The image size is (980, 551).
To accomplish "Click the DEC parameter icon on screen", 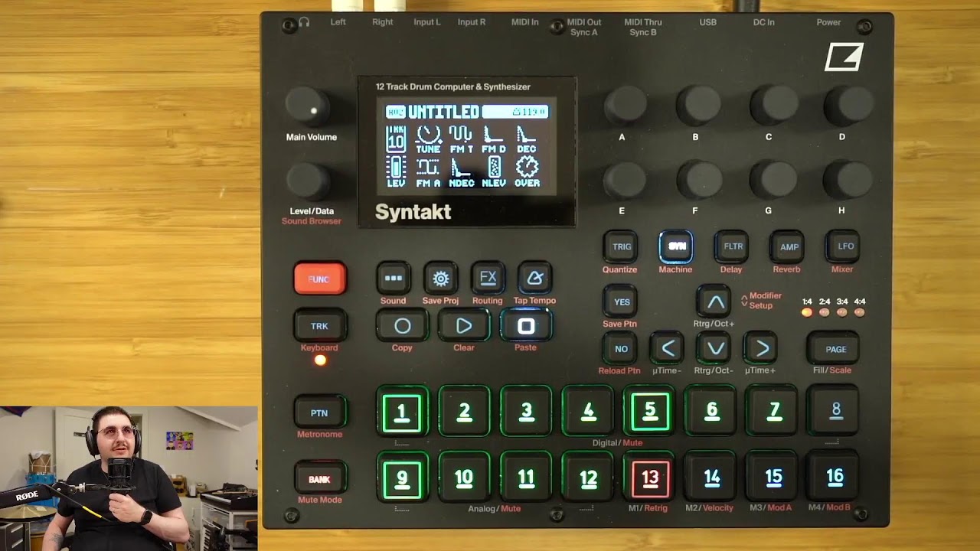I will (x=527, y=139).
